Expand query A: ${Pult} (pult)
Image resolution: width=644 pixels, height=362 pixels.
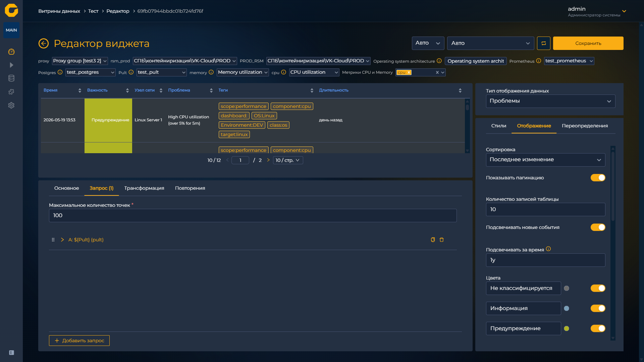[x=62, y=240]
